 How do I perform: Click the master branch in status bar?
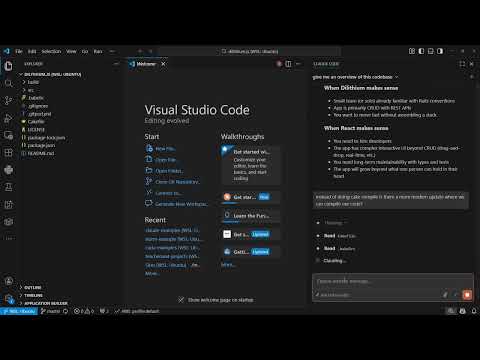point(50,311)
